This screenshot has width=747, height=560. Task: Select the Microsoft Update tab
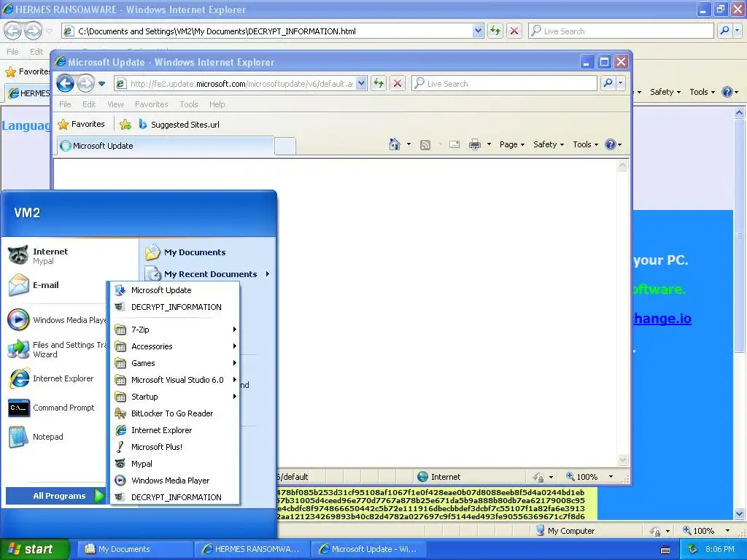coord(166,146)
